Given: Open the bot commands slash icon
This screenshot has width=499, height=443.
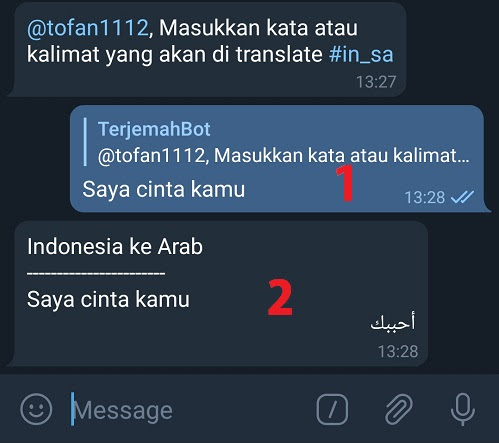Looking at the screenshot, I should pos(332,409).
